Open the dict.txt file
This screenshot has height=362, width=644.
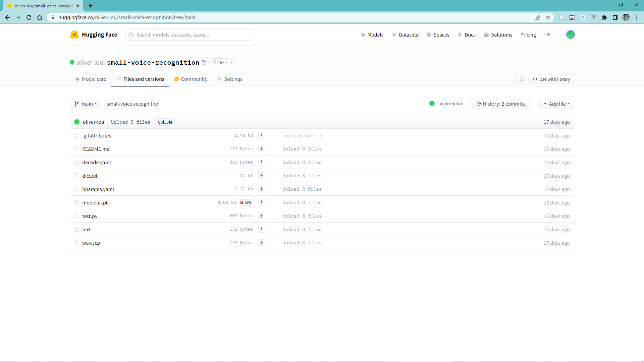coord(90,176)
